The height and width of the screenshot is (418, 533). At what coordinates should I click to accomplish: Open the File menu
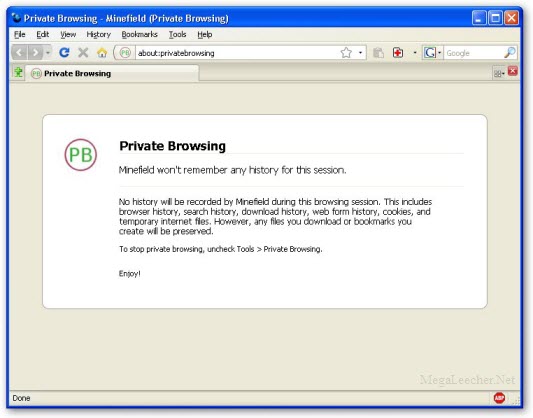tap(20, 34)
